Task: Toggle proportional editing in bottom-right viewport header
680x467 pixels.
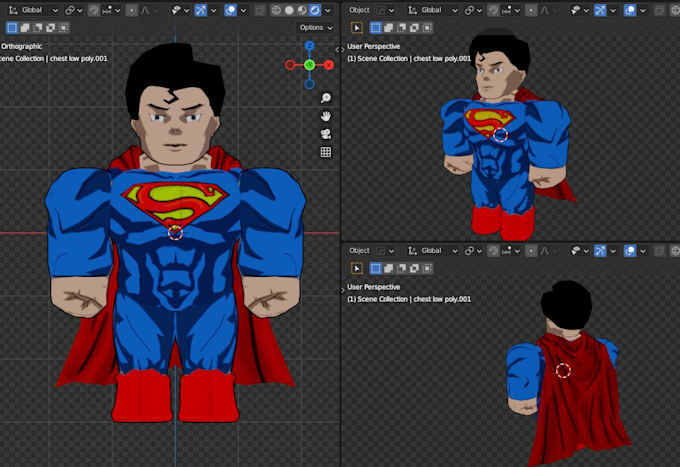Action: click(x=531, y=251)
